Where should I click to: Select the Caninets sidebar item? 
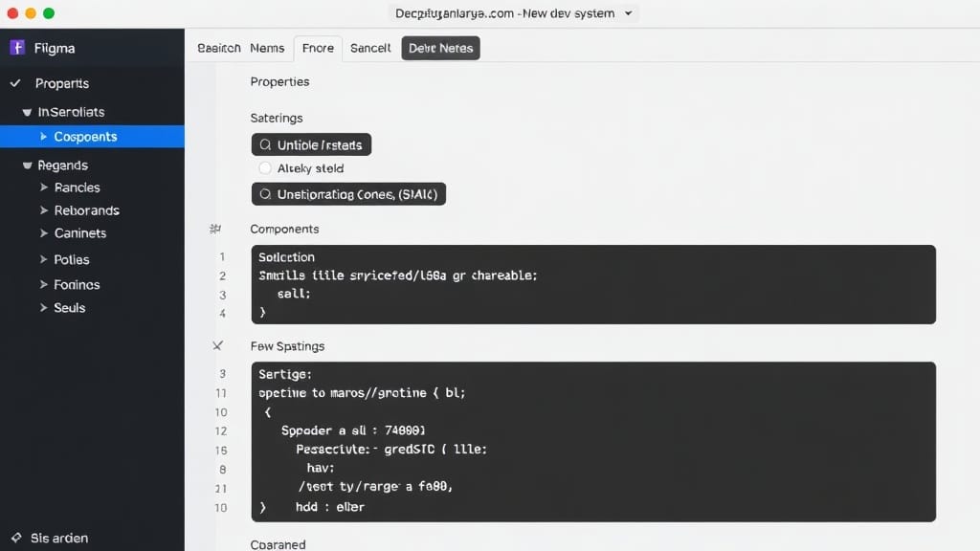pyautogui.click(x=80, y=233)
